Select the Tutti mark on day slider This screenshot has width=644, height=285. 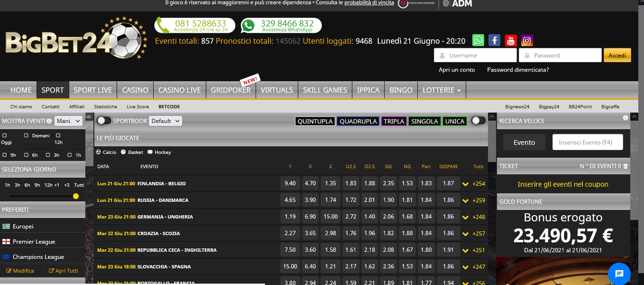(79, 185)
